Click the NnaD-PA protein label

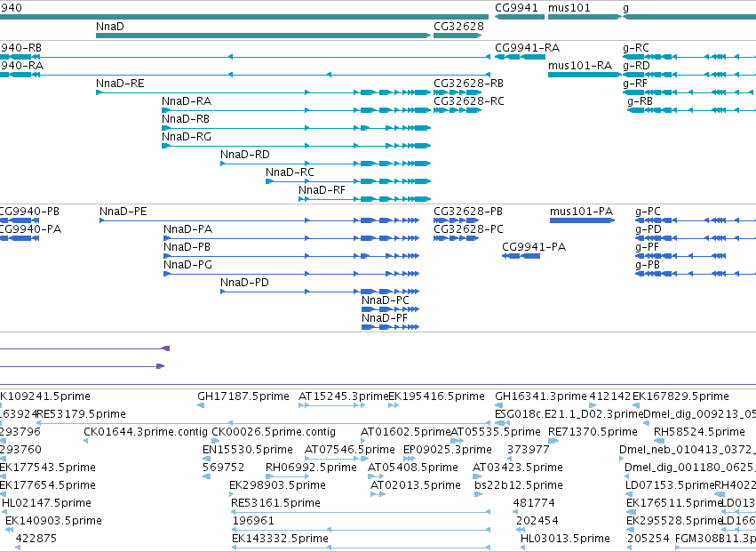188,228
